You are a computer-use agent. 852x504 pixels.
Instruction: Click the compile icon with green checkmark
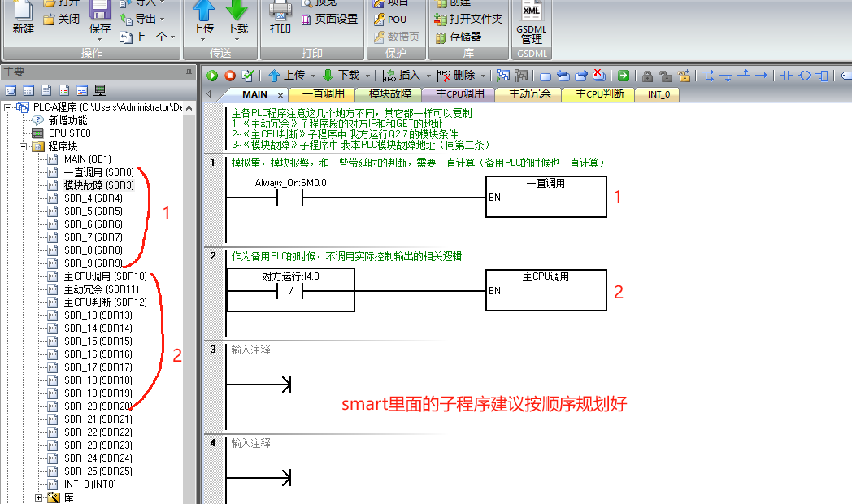pos(248,76)
